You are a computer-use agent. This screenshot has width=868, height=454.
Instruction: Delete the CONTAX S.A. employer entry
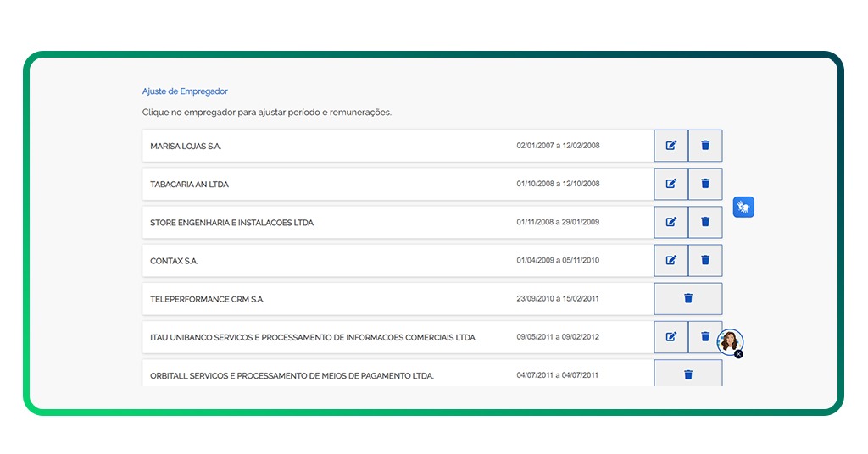[x=705, y=260]
